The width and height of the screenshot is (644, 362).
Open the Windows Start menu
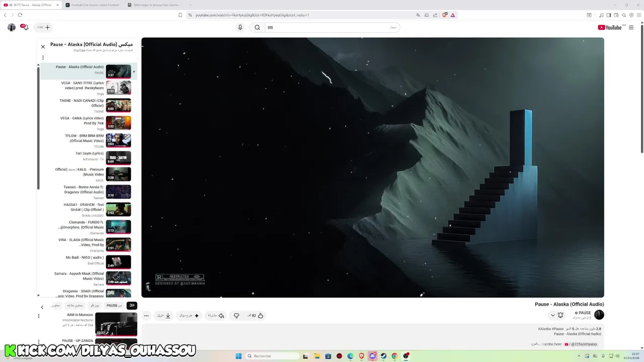(238, 356)
